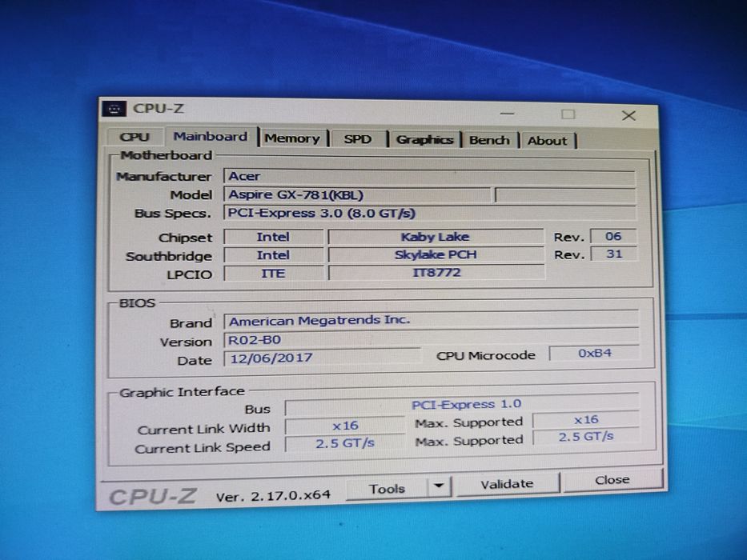
Task: Click the CPU Microcode value 0xB4
Action: tap(594, 354)
